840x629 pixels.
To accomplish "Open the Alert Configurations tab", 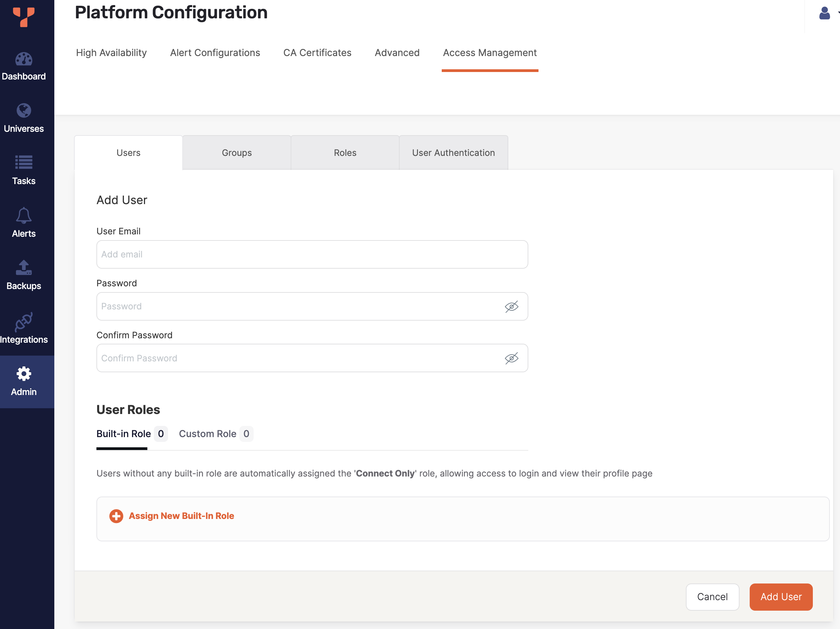I will (215, 53).
